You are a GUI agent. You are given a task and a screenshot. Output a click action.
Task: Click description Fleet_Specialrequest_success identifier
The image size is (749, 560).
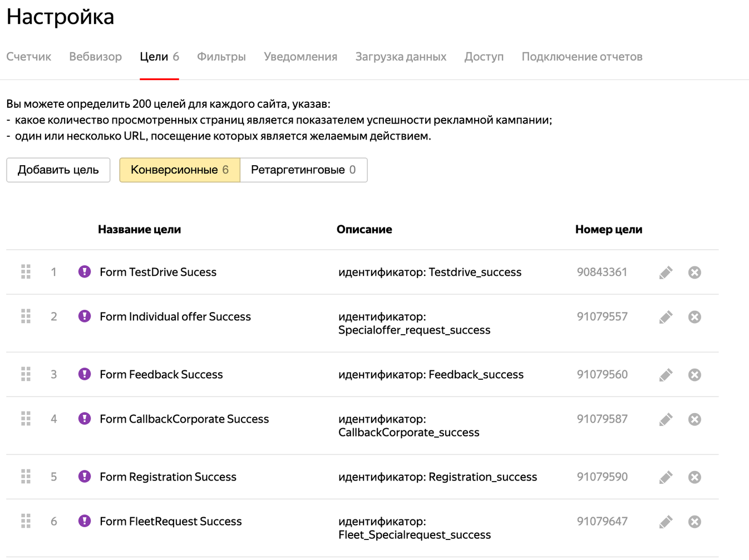(415, 528)
